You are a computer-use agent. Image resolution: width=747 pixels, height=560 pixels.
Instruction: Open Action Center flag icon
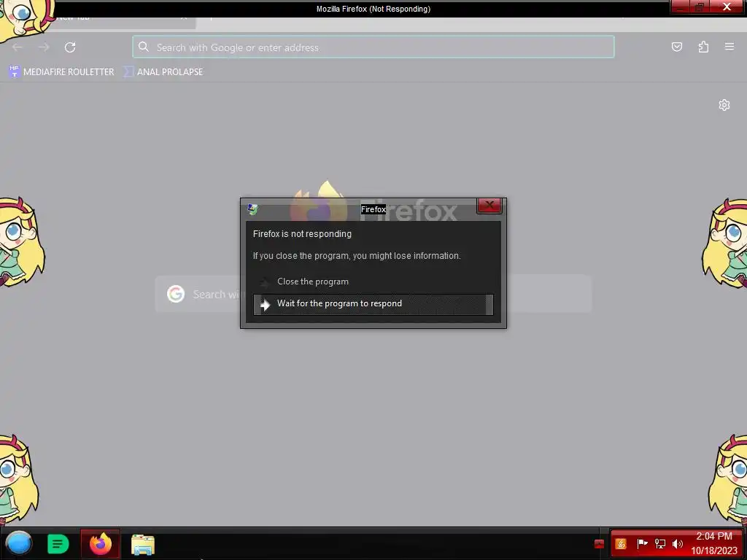tap(642, 543)
